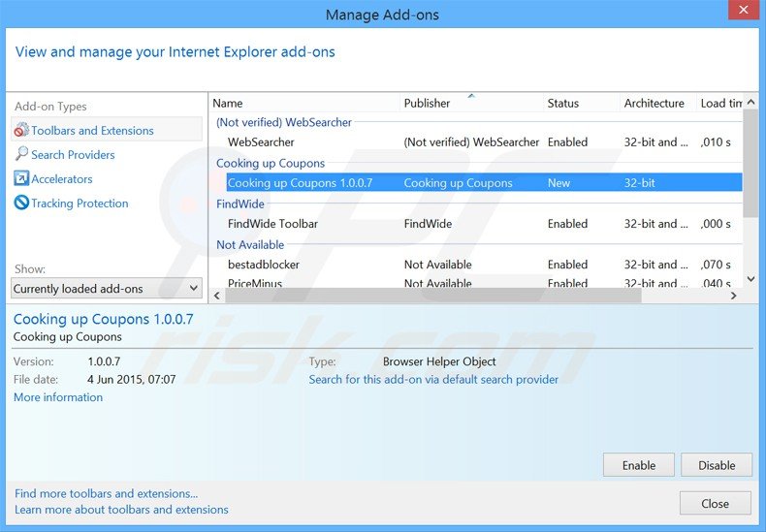
Task: Click the Cooking up Coupons 1.0.0.7 details heading
Action: [x=103, y=319]
